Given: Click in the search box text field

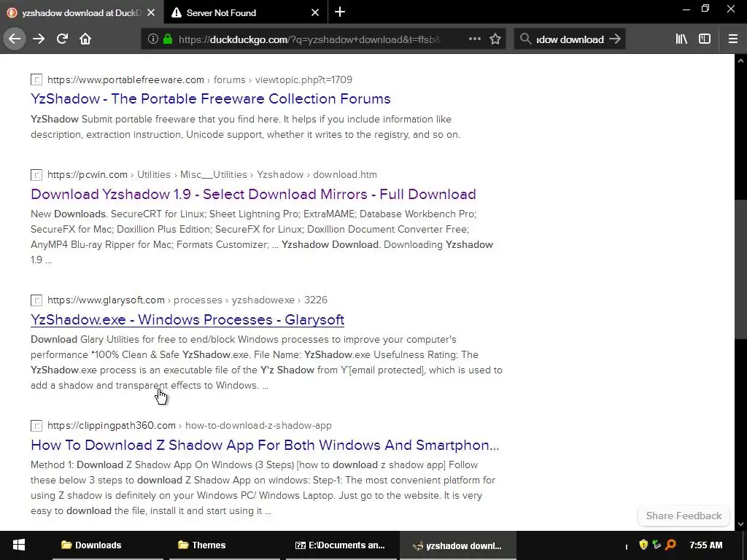Looking at the screenshot, I should [x=570, y=39].
